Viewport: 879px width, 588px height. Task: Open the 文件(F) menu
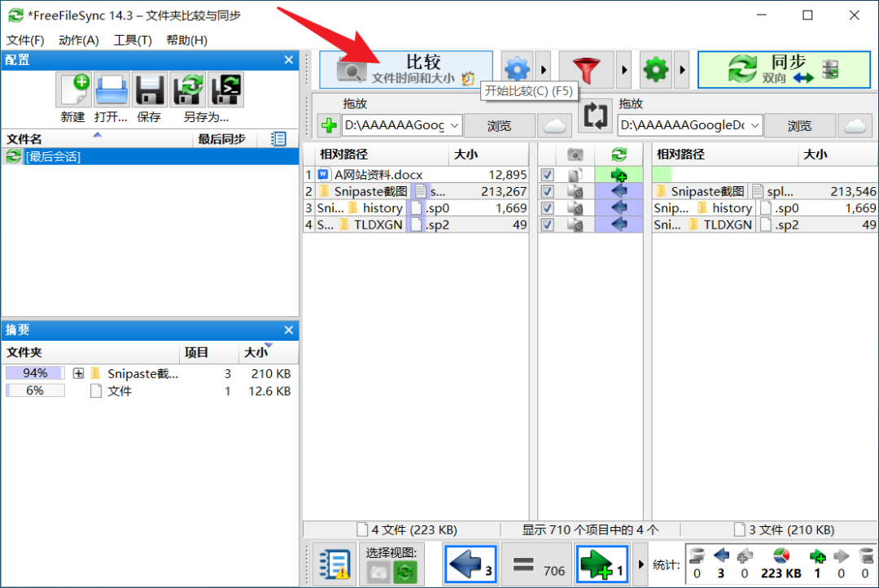(25, 41)
